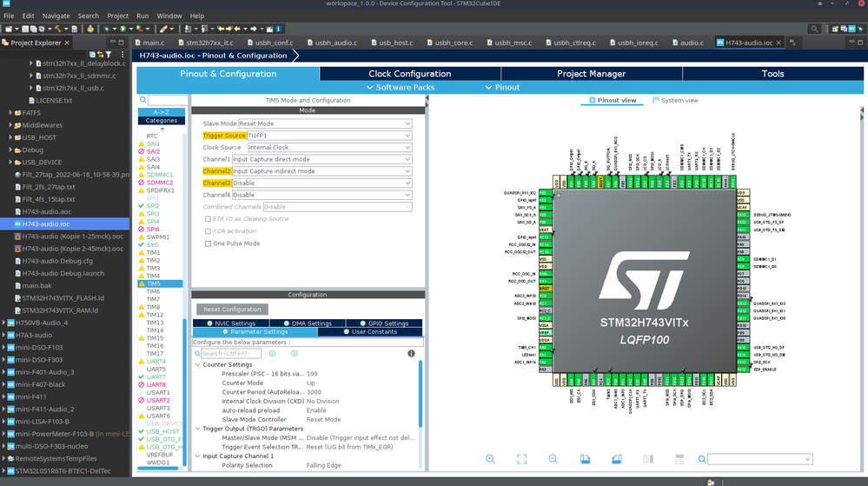The width and height of the screenshot is (868, 486).
Task: Select SPI2 in the peripheral list
Action: [153, 206]
